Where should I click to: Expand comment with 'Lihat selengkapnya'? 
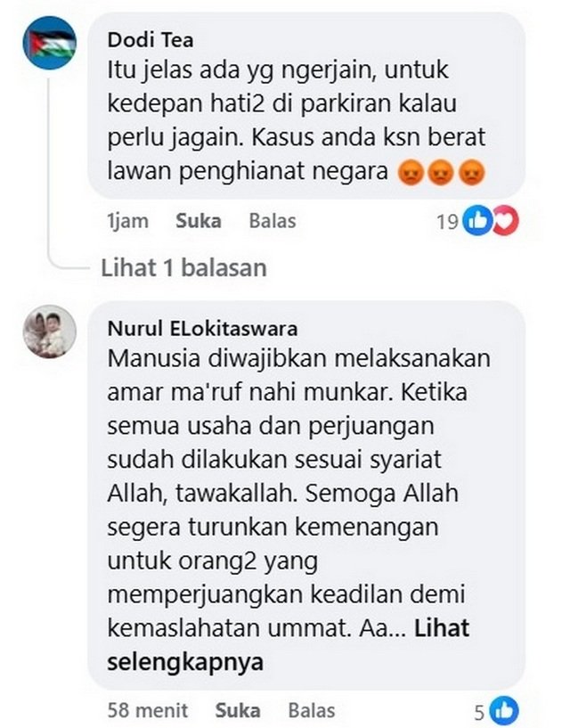tap(288, 645)
